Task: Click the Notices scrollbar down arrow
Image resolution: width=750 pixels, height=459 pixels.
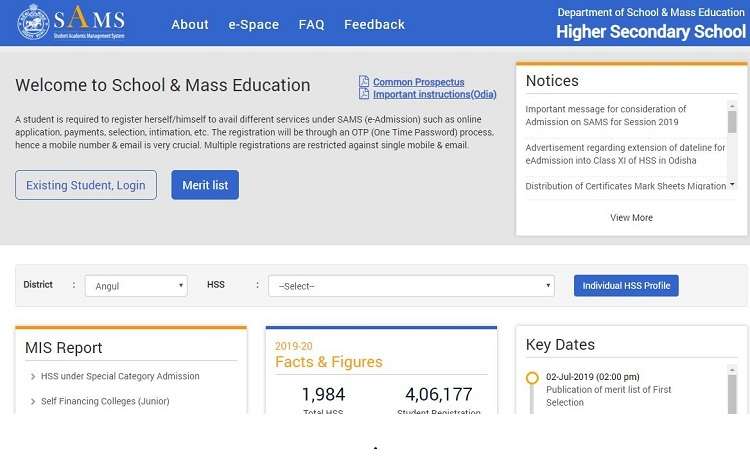Action: point(732,185)
